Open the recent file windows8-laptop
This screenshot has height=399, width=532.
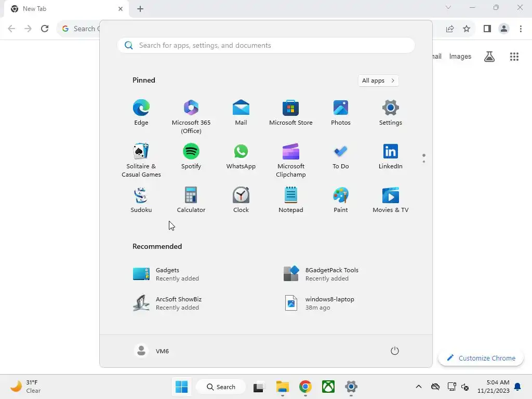tap(319, 303)
